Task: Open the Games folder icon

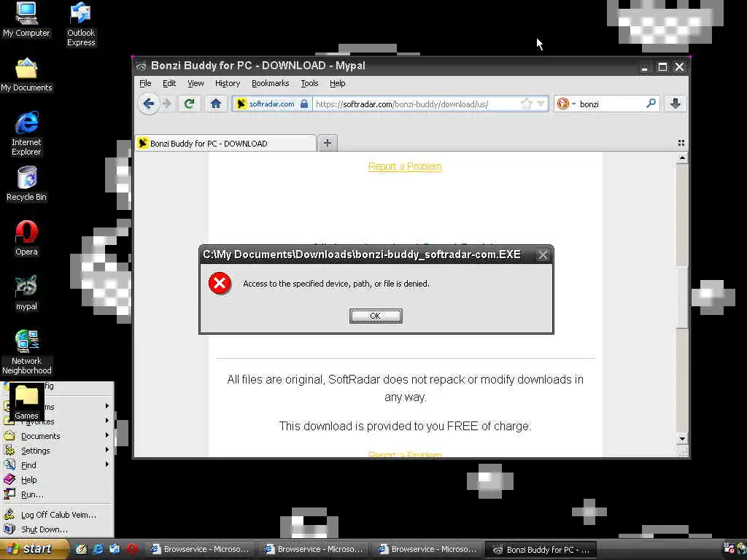Action: [x=26, y=402]
